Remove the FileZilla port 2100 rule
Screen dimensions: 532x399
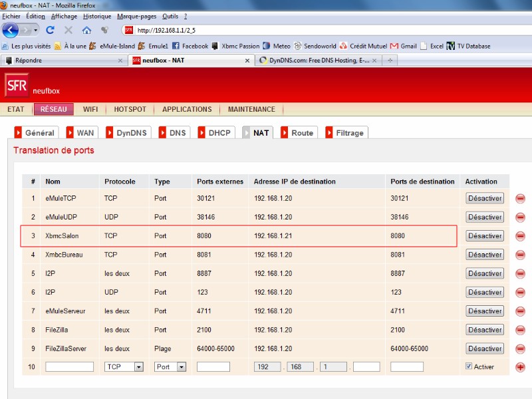pyautogui.click(x=520, y=330)
